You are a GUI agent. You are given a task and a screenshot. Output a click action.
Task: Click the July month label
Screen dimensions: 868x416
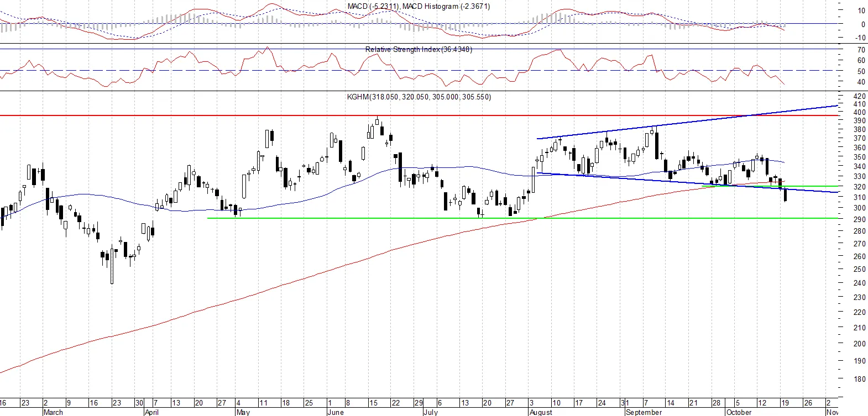click(x=431, y=412)
